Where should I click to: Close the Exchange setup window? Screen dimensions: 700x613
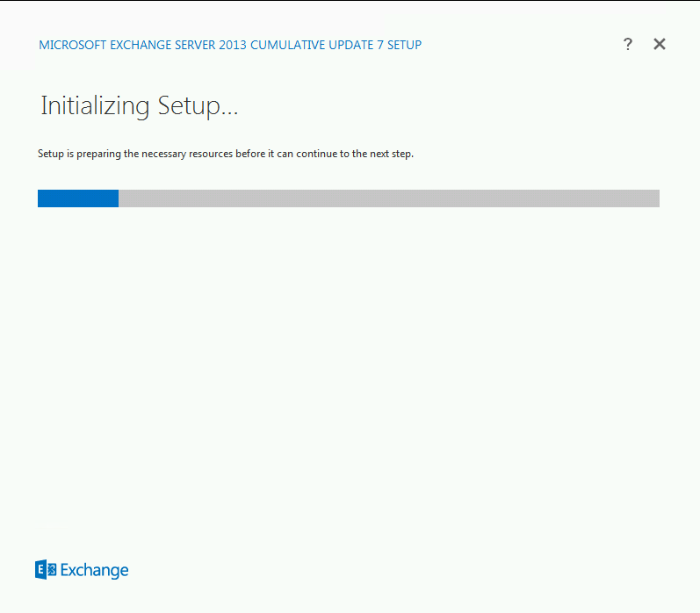coord(660,44)
